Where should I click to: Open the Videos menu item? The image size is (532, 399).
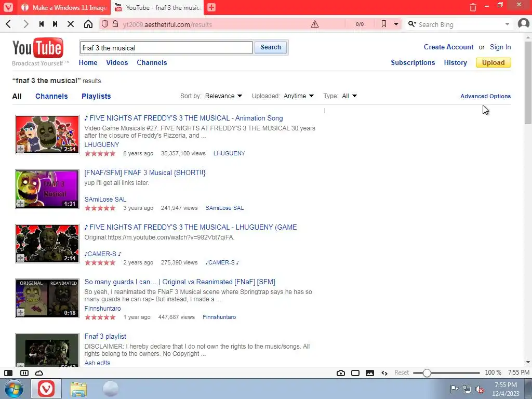tap(117, 62)
